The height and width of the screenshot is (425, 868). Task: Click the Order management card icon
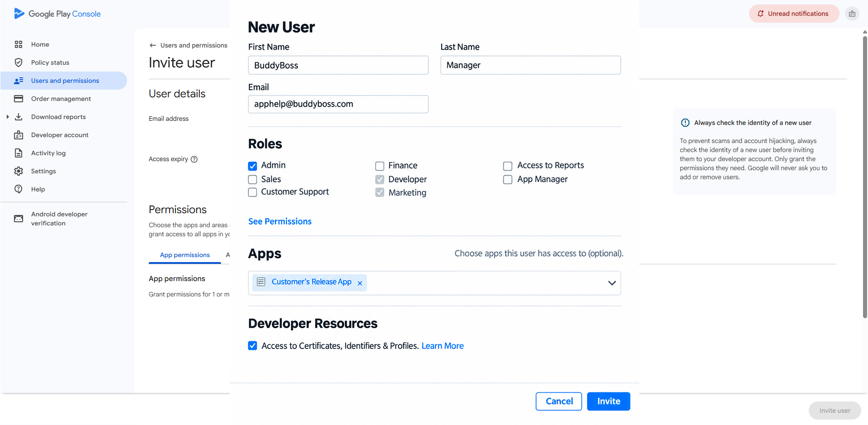(x=19, y=99)
